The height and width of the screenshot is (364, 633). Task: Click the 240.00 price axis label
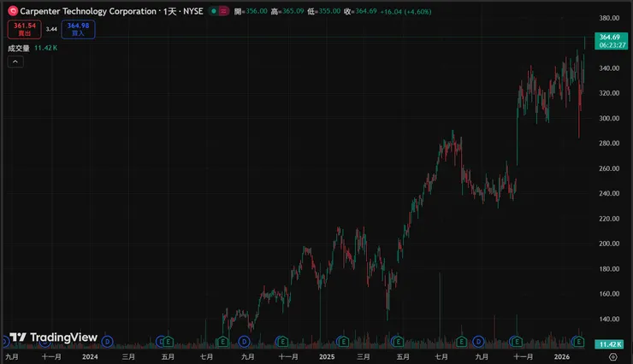click(609, 193)
